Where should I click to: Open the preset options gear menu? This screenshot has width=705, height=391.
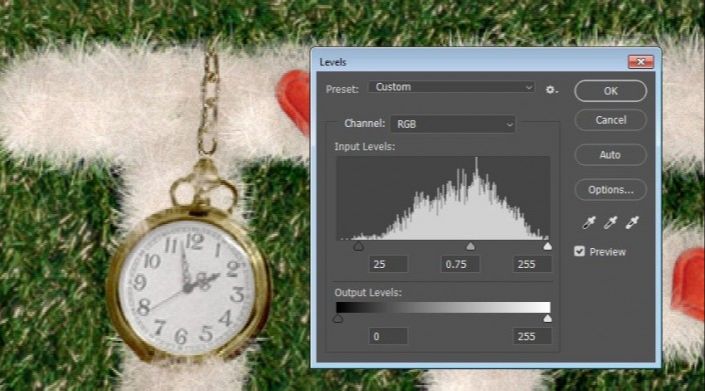[x=551, y=90]
